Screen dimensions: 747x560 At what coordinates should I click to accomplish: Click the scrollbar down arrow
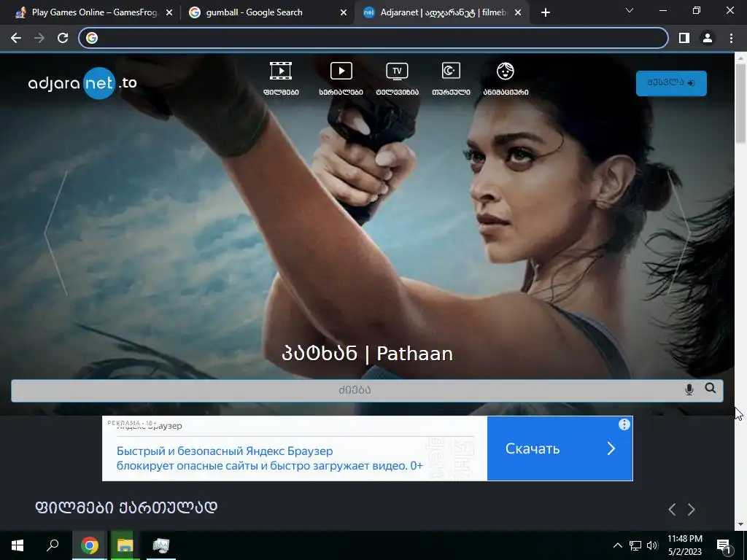point(740,524)
